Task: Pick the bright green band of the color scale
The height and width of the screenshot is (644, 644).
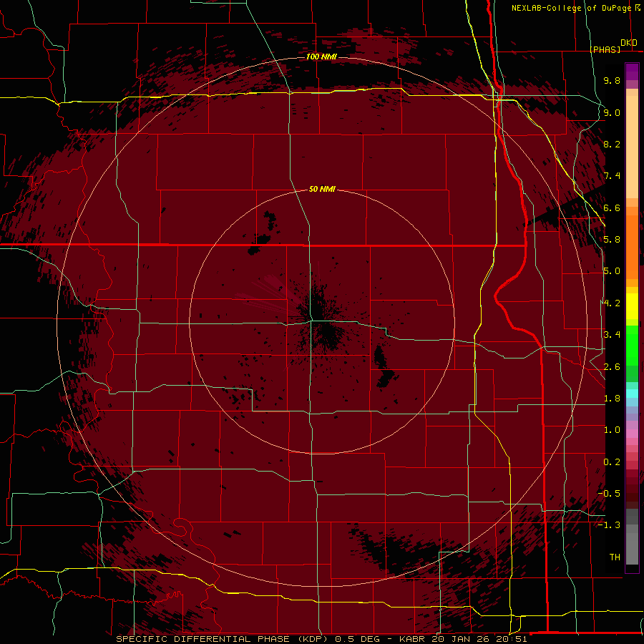Action: [632, 345]
